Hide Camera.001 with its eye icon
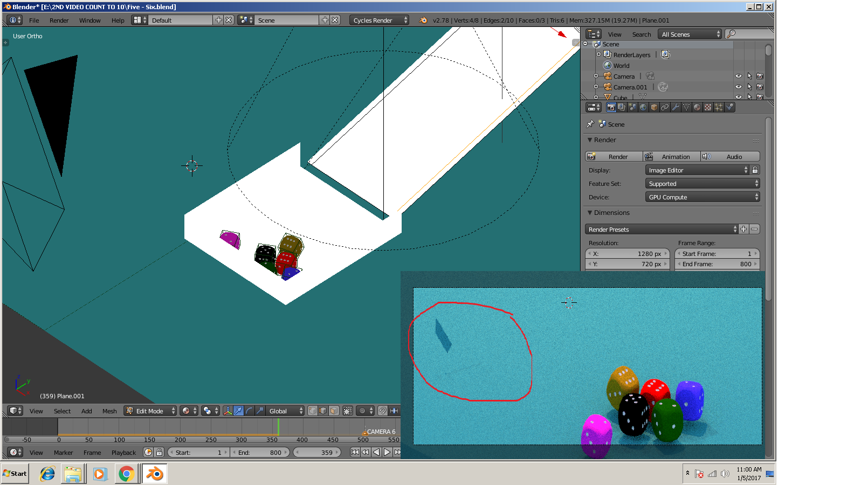Viewport: 868px width, 485px height. click(x=739, y=87)
